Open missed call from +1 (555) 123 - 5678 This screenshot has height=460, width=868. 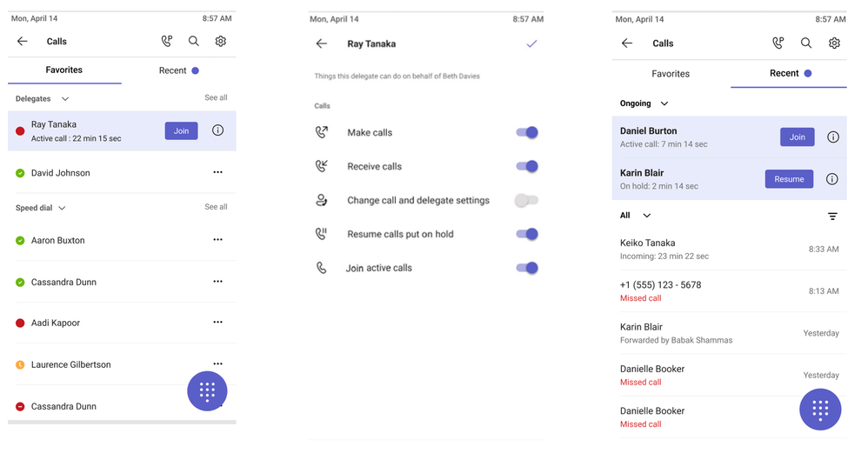coord(730,291)
